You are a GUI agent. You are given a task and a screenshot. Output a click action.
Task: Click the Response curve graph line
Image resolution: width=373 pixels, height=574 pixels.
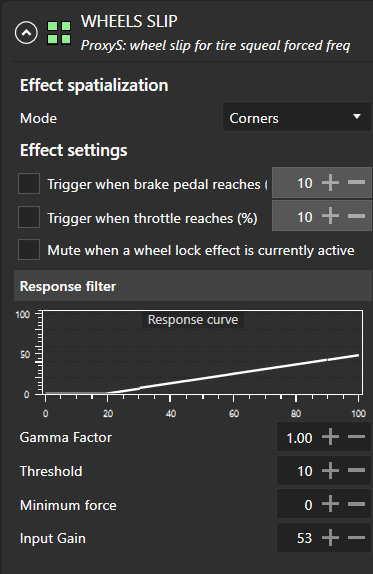(234, 373)
